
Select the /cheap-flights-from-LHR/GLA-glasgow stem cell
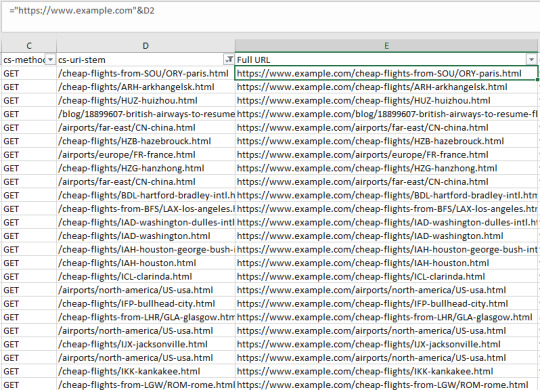[146, 317]
